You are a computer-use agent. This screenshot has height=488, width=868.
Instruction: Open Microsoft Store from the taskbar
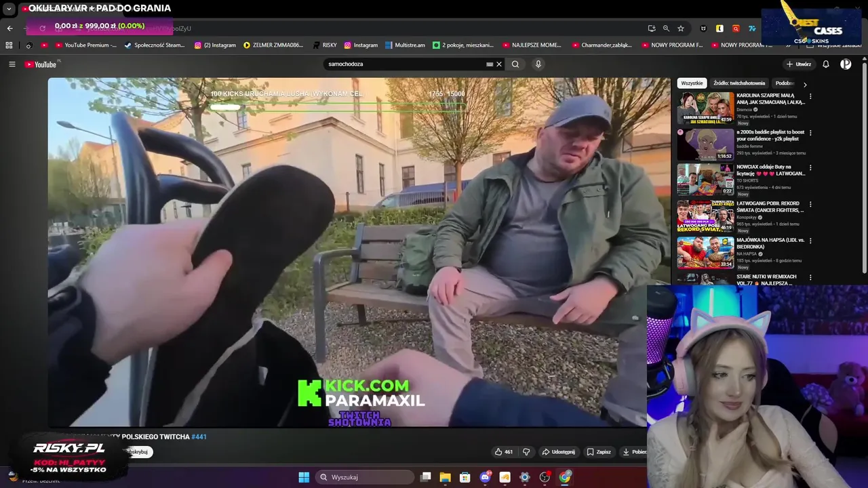(x=465, y=477)
